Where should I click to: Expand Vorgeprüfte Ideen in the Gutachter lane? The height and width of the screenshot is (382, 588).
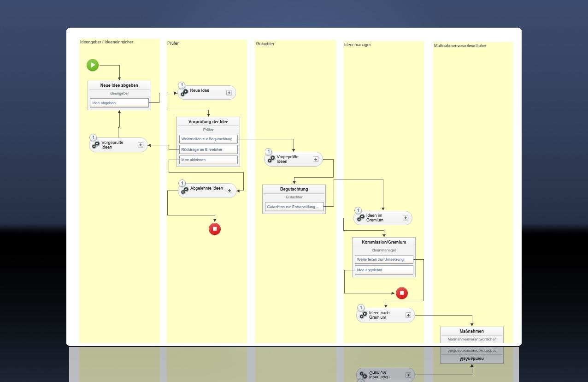coord(316,159)
